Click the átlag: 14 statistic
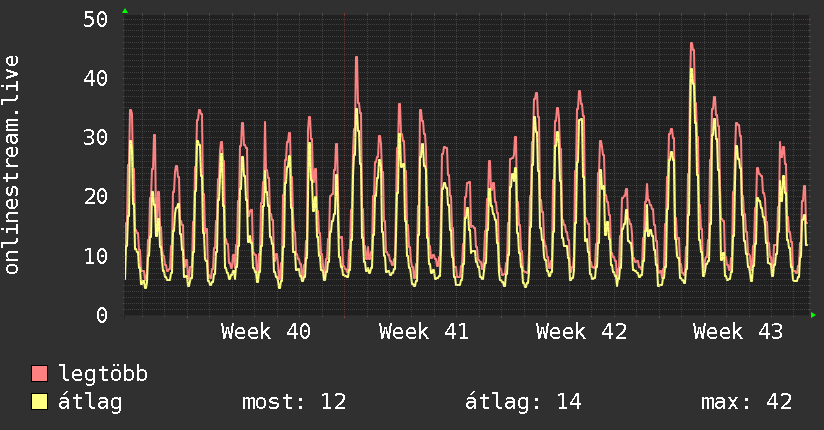Image resolution: width=824 pixels, height=430 pixels. click(x=523, y=402)
